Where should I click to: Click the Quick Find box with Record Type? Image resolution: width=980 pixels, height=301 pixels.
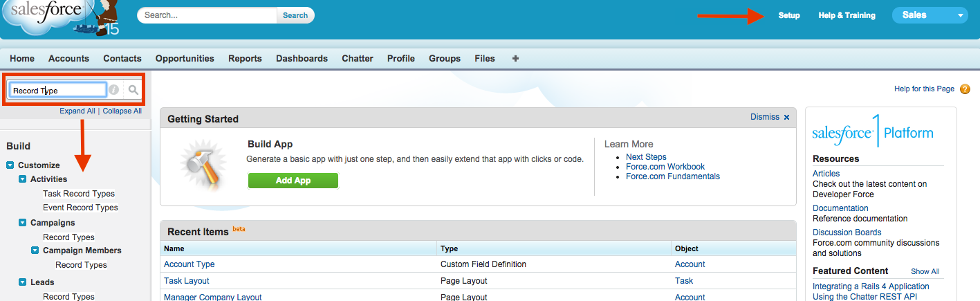click(57, 90)
